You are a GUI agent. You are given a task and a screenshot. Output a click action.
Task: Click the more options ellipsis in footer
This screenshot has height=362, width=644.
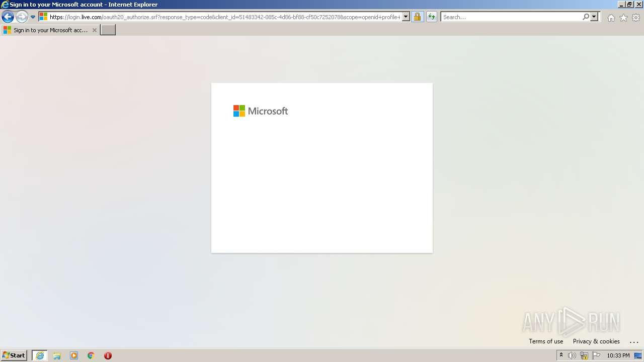[x=634, y=341]
